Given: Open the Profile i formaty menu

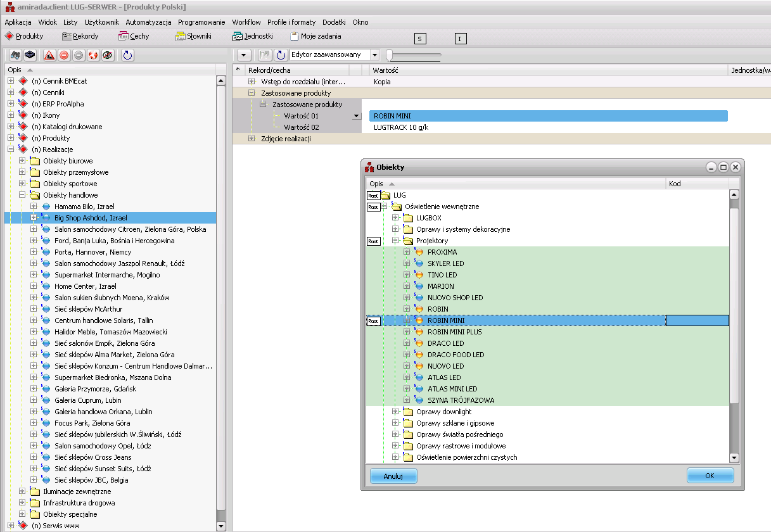Looking at the screenshot, I should [x=291, y=22].
